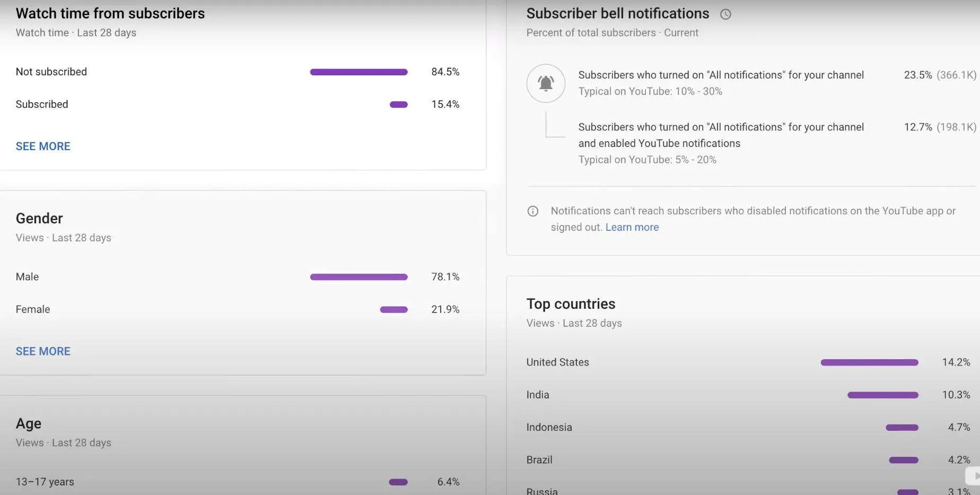Click the clock icon beside Subscriber bell notifications

tap(725, 14)
